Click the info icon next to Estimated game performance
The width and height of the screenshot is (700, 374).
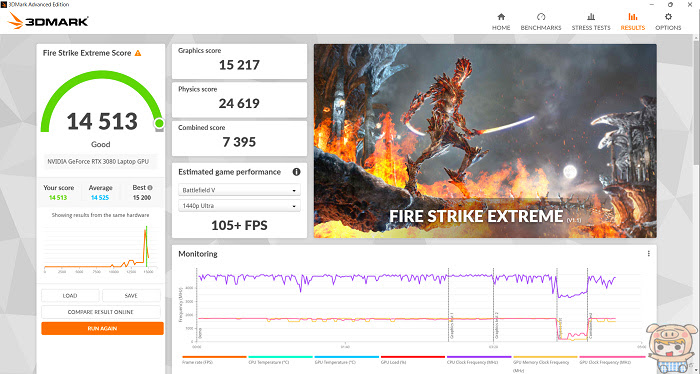pyautogui.click(x=296, y=172)
